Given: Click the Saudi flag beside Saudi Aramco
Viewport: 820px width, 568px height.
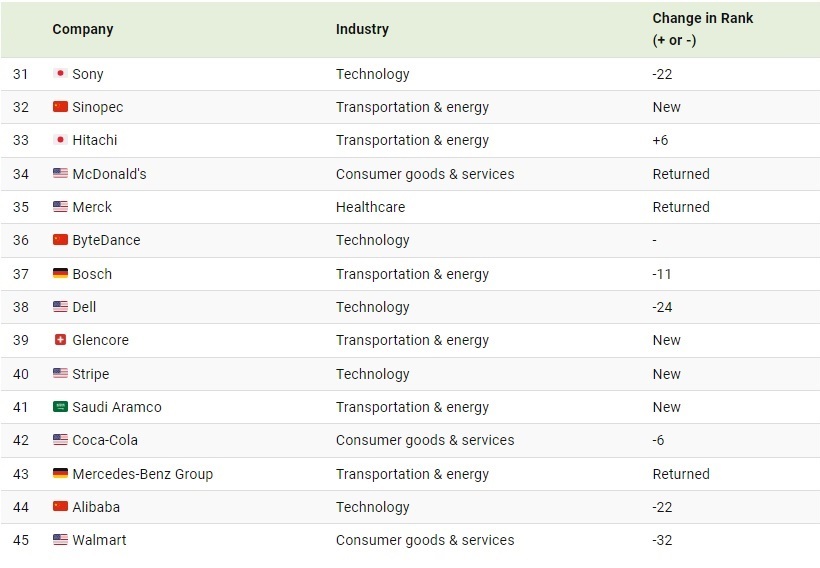Looking at the screenshot, I should tap(60, 406).
